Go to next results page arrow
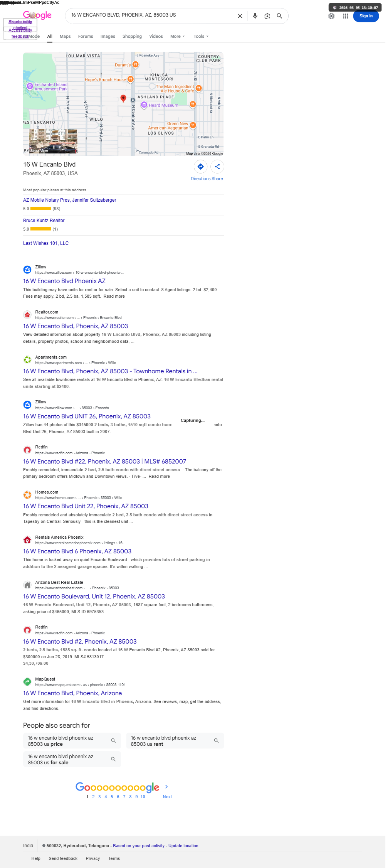Screen dimensions: 390x868 (x=166, y=787)
